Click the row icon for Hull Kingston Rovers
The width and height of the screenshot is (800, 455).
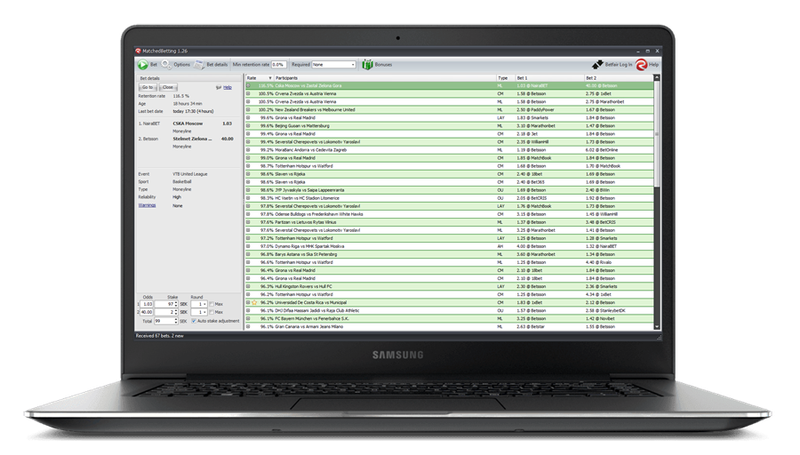[x=248, y=287]
